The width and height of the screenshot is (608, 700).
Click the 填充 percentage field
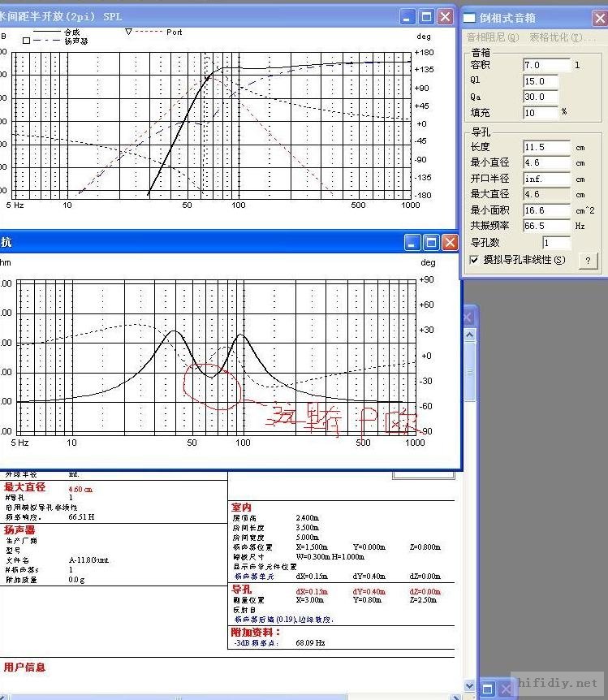point(540,112)
